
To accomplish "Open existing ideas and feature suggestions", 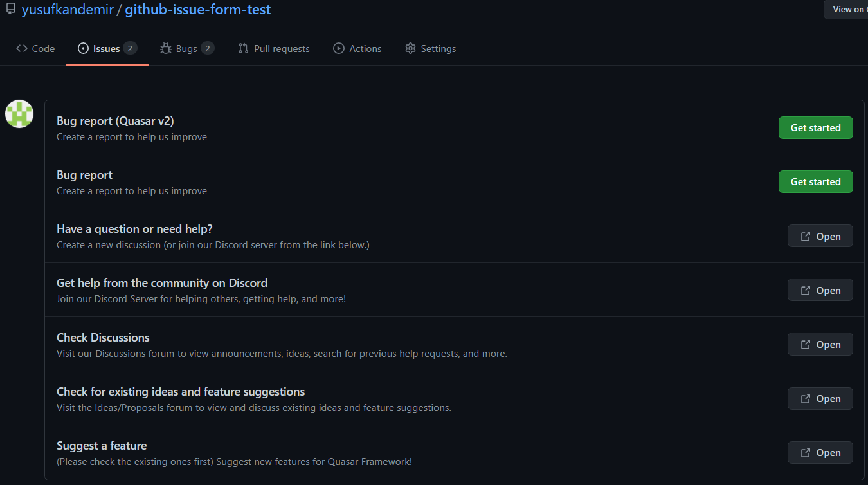I will (x=820, y=399).
